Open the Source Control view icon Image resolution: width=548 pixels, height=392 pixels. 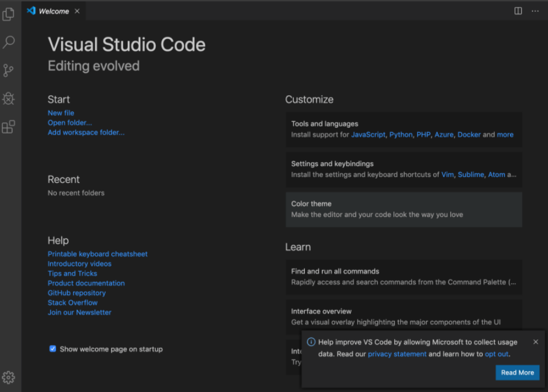point(8,70)
